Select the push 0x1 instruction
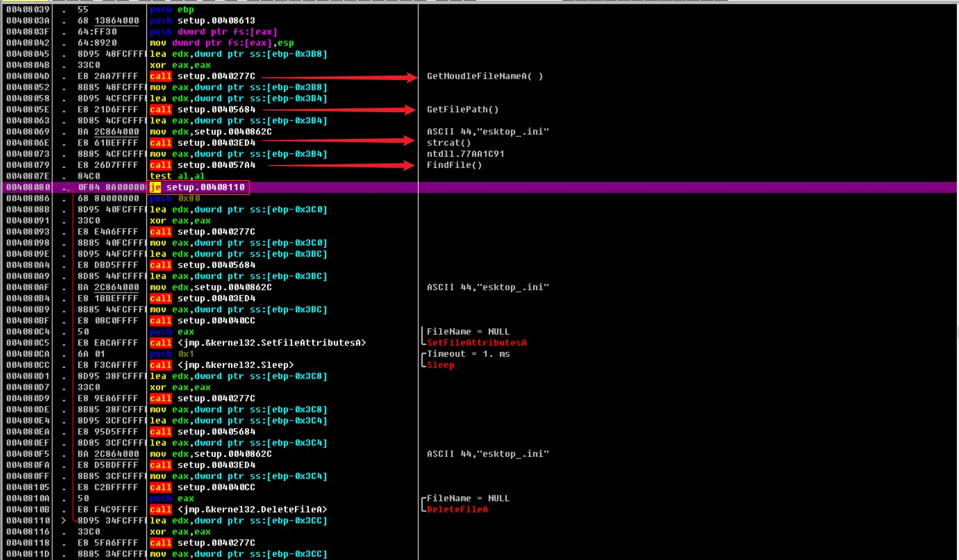The image size is (959, 560). coord(172,354)
